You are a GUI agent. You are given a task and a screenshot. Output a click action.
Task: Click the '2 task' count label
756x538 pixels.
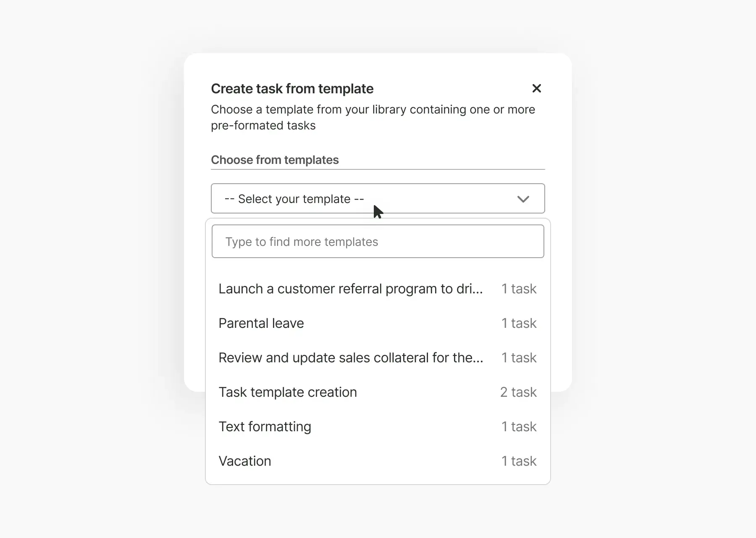point(518,392)
